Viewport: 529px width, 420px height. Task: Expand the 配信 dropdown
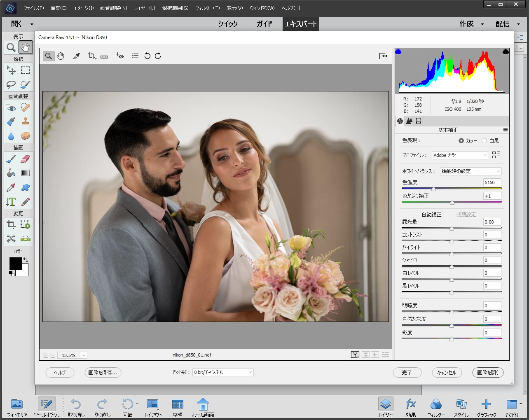click(x=518, y=24)
